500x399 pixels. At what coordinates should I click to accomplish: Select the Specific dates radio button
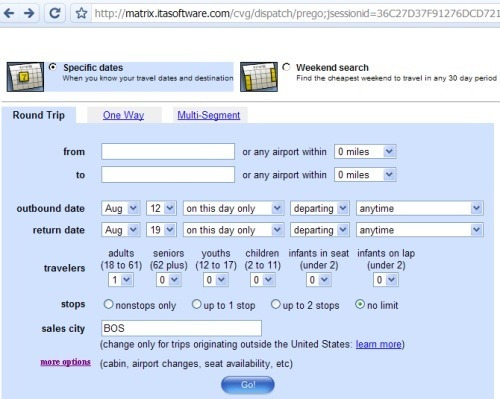(x=53, y=67)
